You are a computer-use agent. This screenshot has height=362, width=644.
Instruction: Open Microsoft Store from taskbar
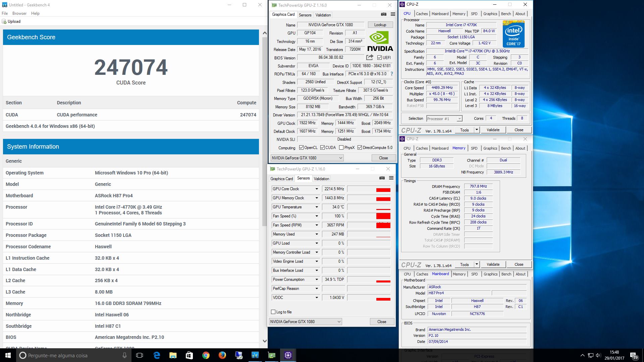pyautogui.click(x=189, y=355)
